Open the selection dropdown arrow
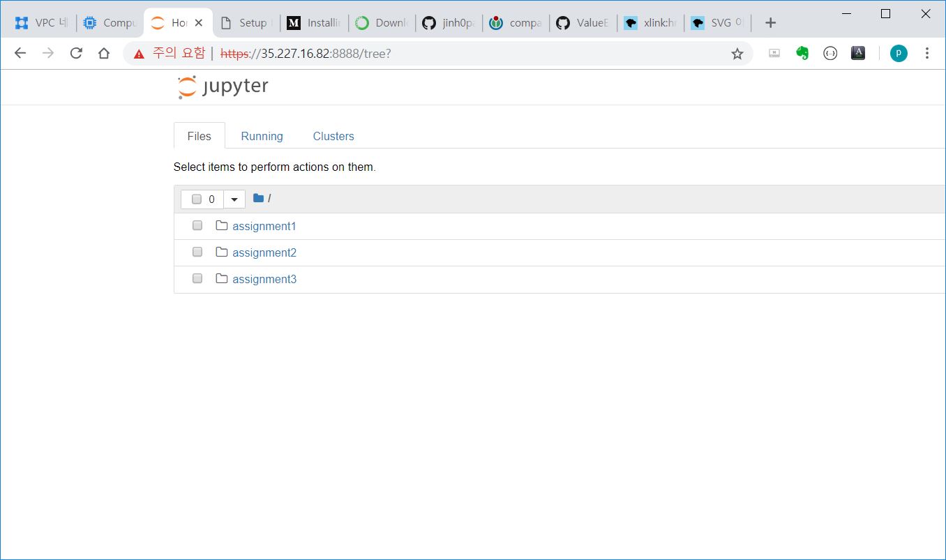 (x=234, y=199)
